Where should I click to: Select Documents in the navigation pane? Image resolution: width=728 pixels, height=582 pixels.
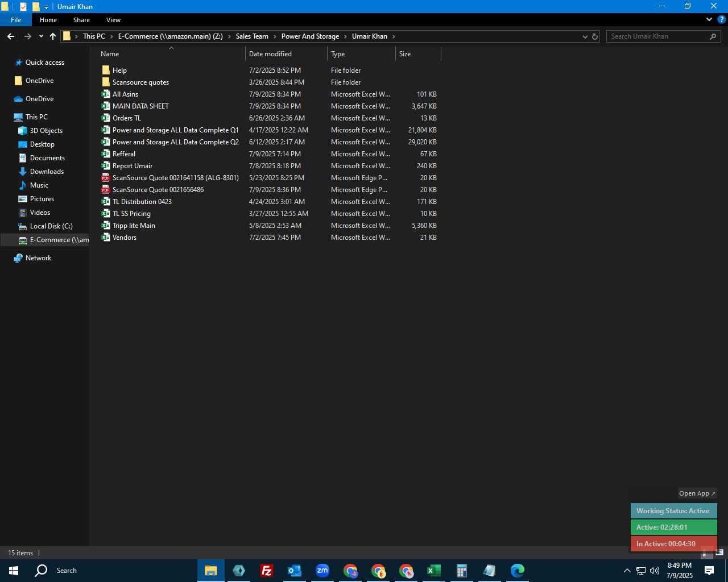47,158
